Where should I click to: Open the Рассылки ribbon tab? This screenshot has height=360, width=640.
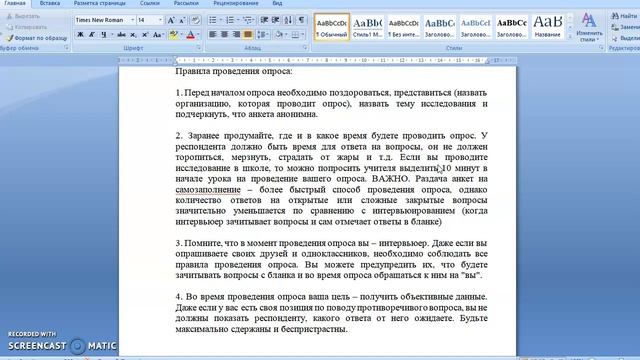pos(186,3)
